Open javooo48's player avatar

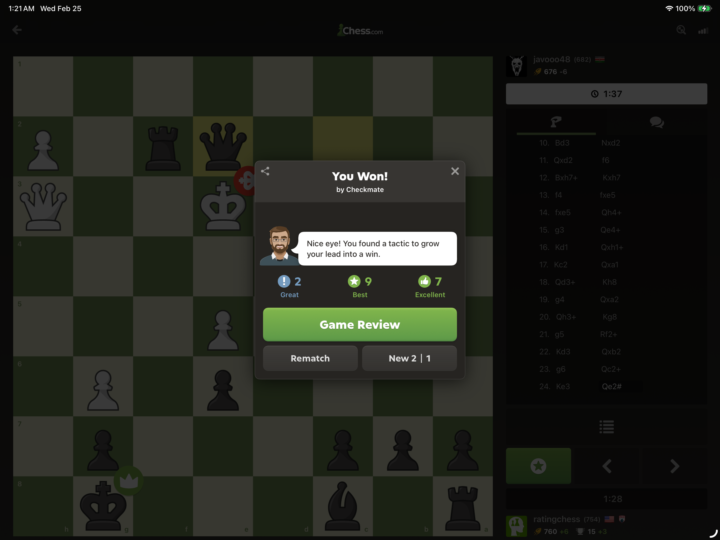pyautogui.click(x=517, y=66)
